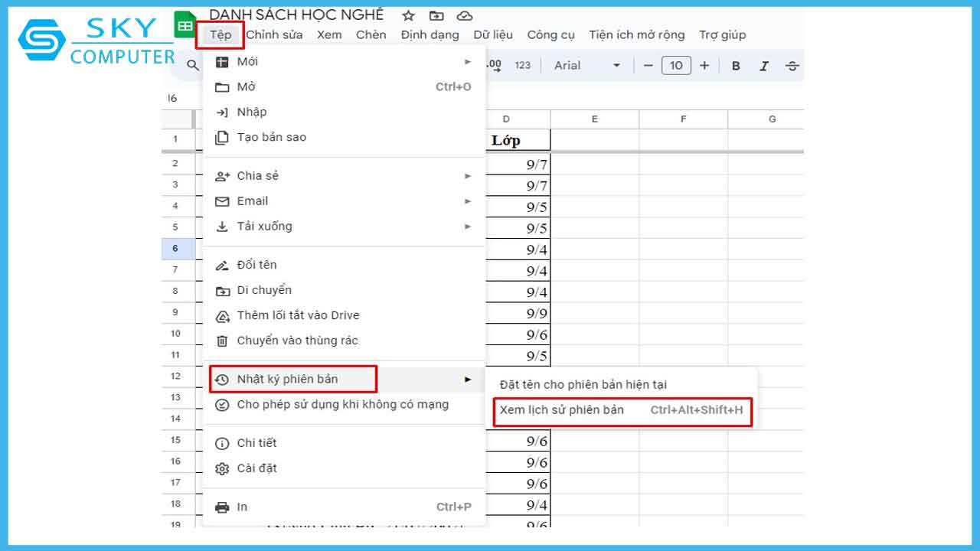Toggle bold formatting
Viewport: 980px width, 551px height.
point(736,66)
